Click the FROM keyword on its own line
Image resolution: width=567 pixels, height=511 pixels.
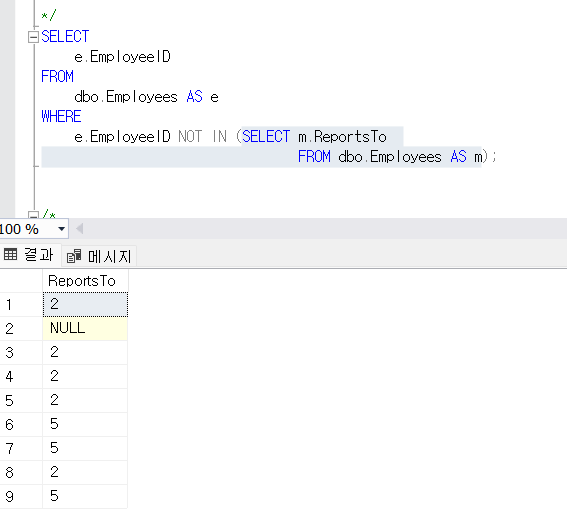click(57, 77)
